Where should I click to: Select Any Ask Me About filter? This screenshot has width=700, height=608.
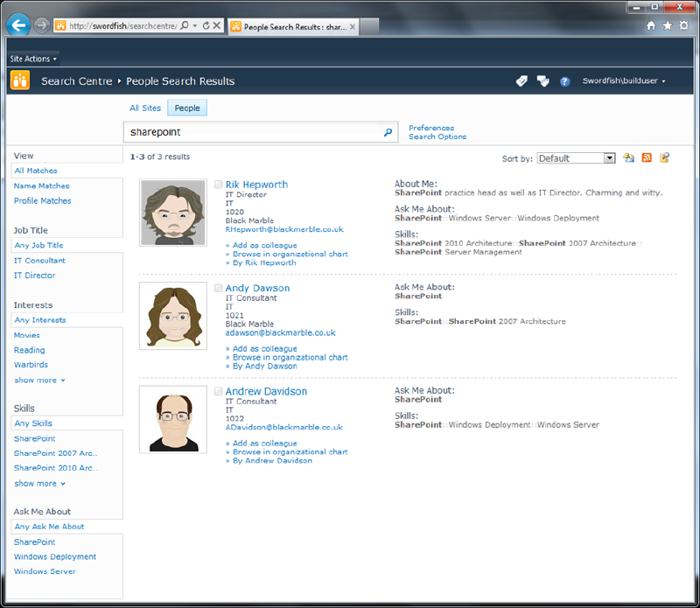click(49, 527)
